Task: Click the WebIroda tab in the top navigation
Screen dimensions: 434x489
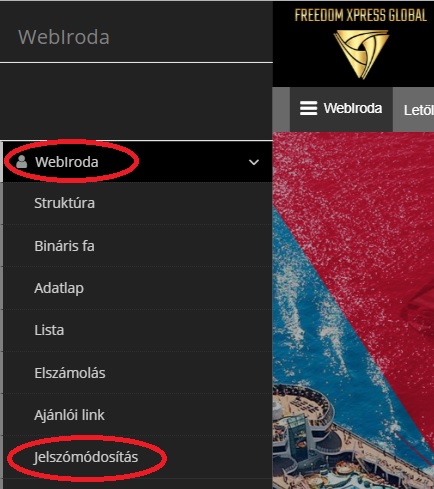Action: pyautogui.click(x=341, y=109)
